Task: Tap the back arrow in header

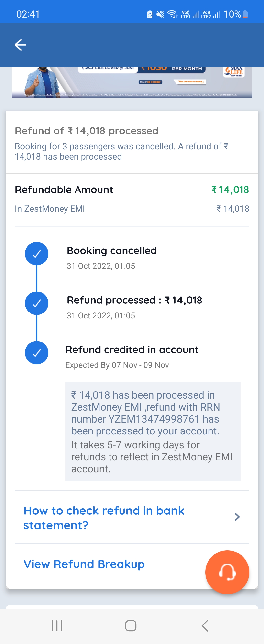Action: tap(21, 45)
